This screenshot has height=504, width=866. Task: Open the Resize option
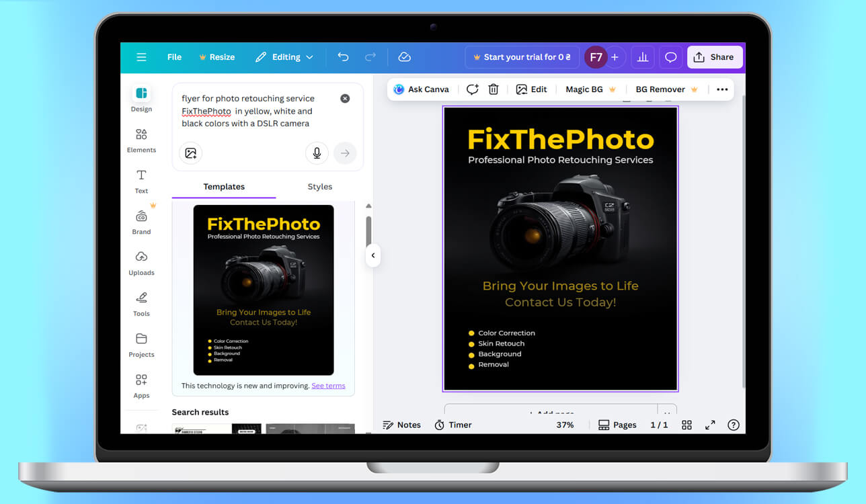point(216,57)
